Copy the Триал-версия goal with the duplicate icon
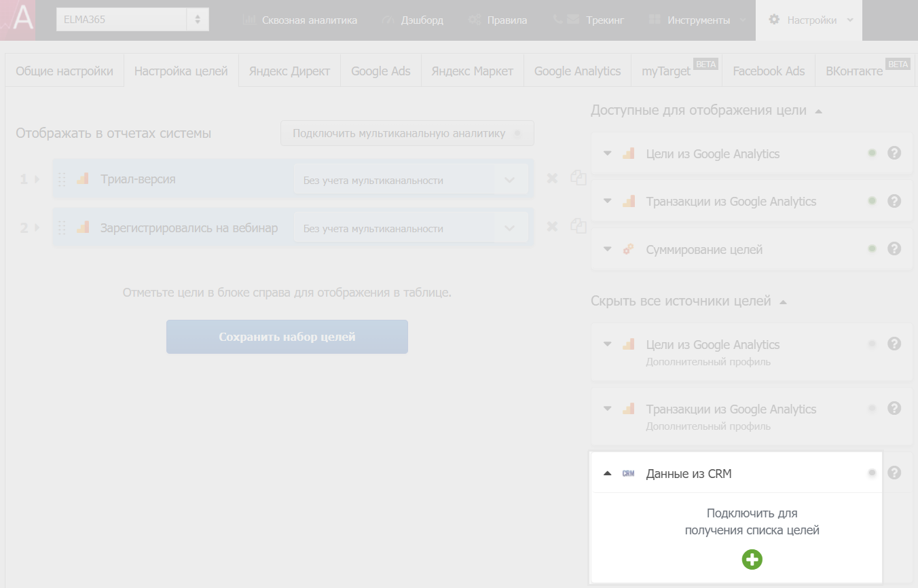918x588 pixels. point(578,178)
